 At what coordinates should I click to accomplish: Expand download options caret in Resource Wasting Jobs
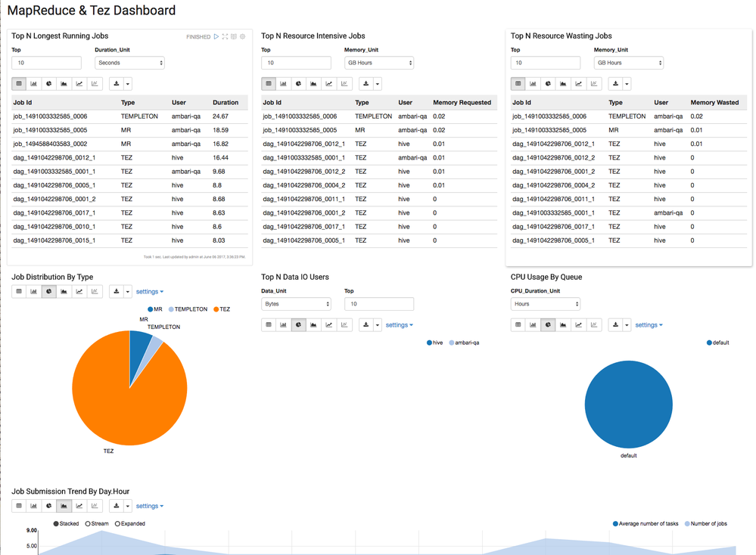627,84
